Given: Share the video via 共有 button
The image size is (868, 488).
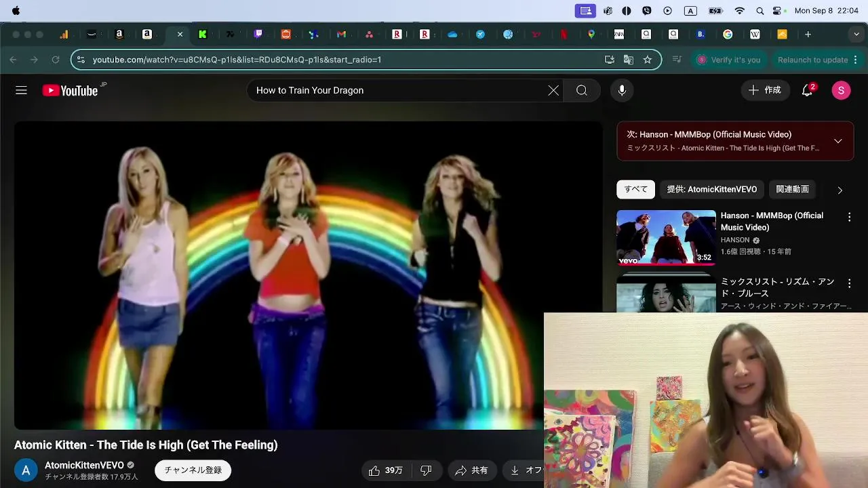Looking at the screenshot, I should (x=472, y=470).
